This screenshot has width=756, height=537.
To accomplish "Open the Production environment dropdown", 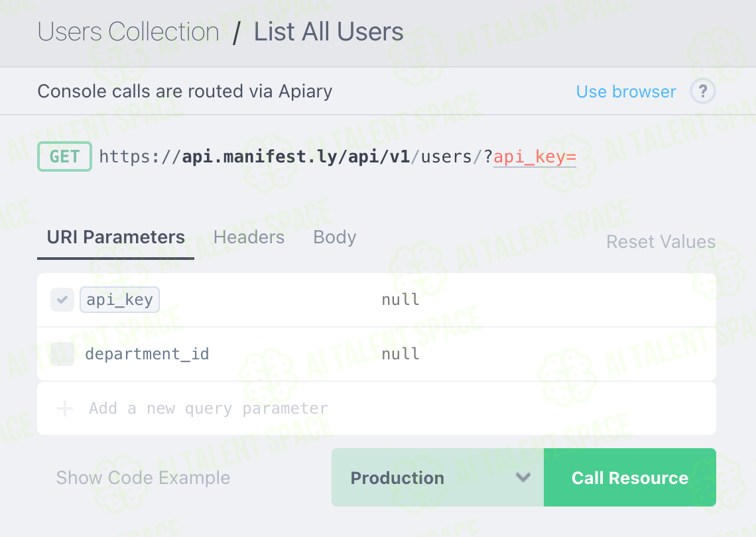I will [x=437, y=477].
